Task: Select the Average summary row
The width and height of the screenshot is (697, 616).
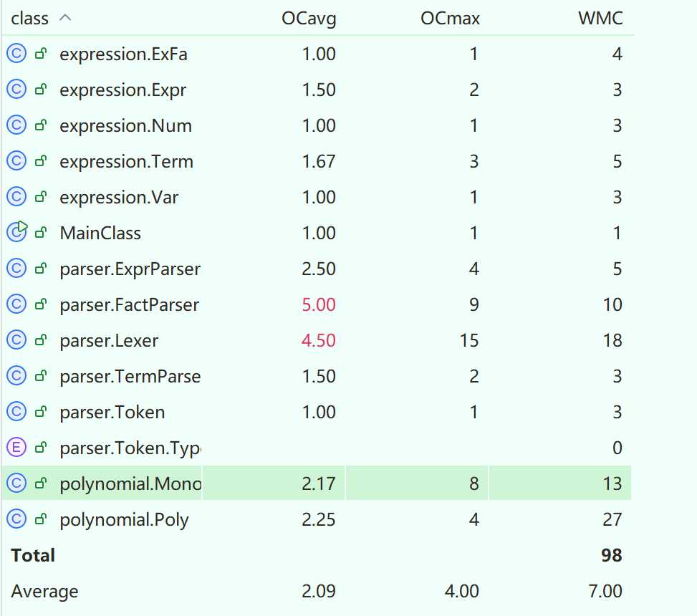Action: (44, 591)
